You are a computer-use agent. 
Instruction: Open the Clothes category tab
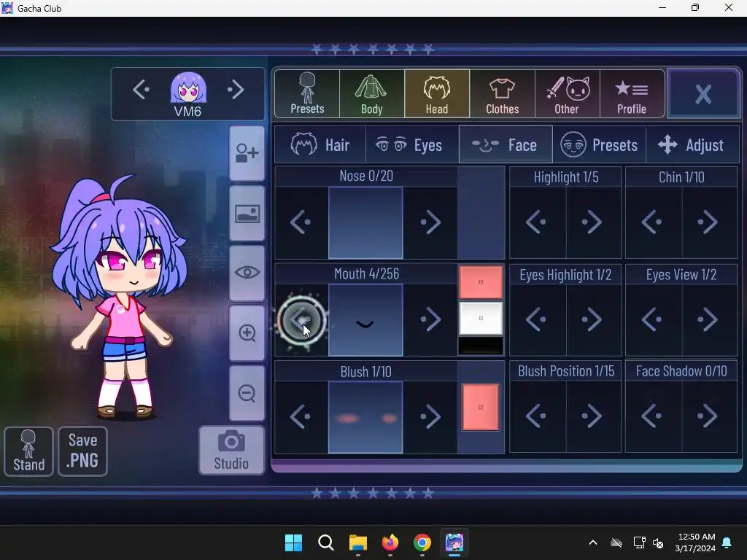[502, 94]
